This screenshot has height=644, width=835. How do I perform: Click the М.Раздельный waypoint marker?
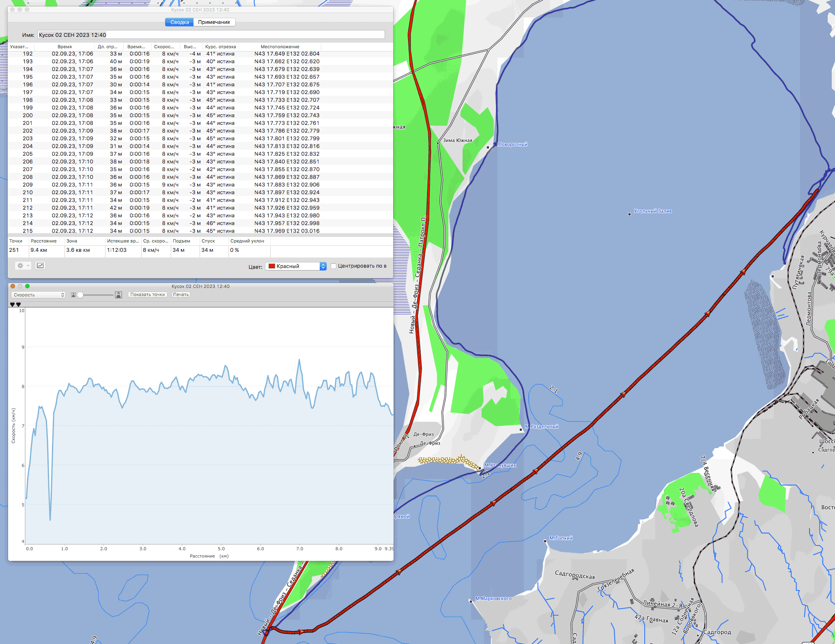coord(521,429)
